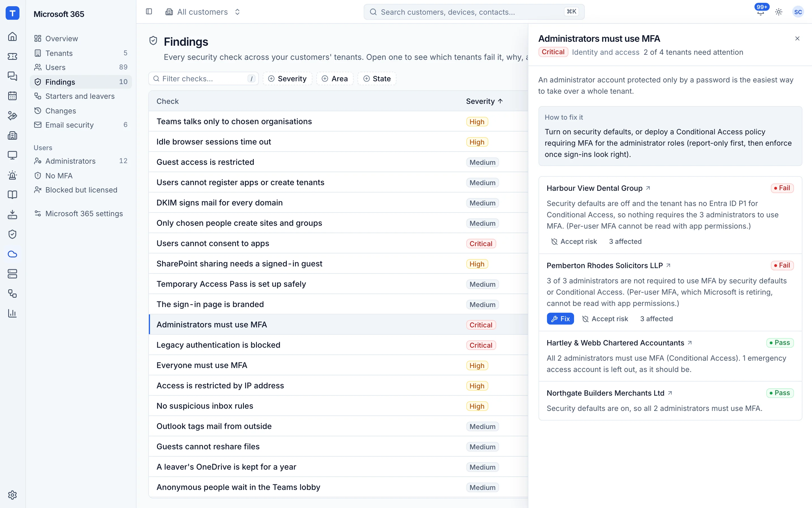
Task: Select Findings in the sidebar
Action: click(x=81, y=82)
